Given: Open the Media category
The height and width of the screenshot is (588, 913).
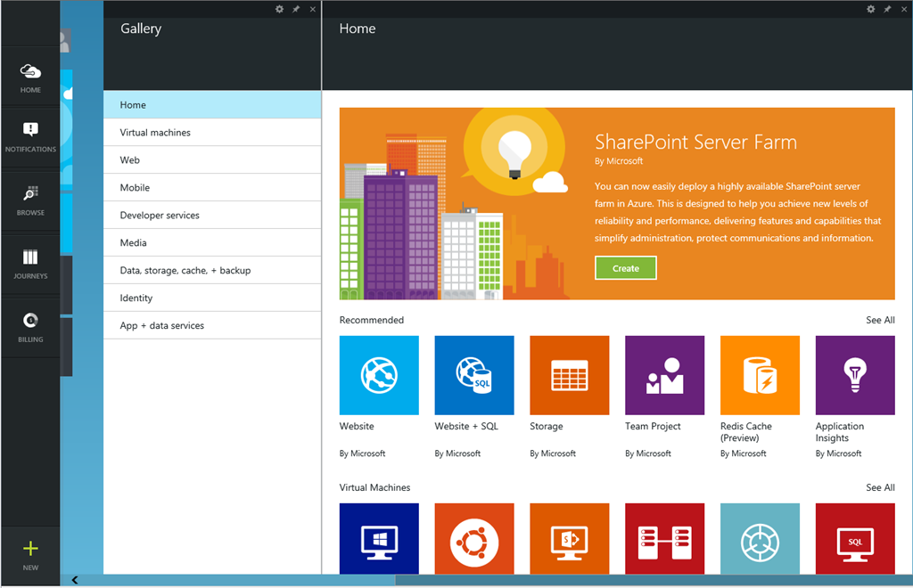Looking at the screenshot, I should tap(212, 242).
